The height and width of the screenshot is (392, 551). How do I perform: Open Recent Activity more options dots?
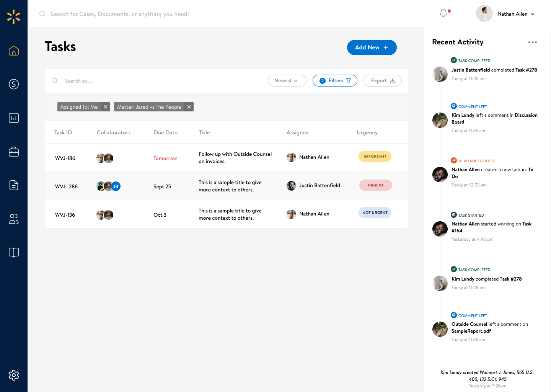pyautogui.click(x=532, y=42)
